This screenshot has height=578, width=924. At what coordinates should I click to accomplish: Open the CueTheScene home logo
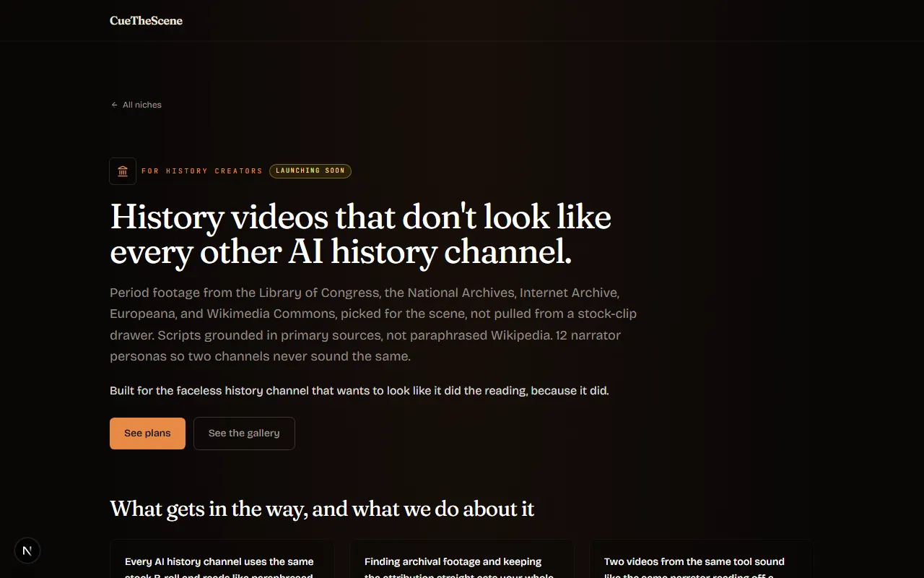(146, 20)
